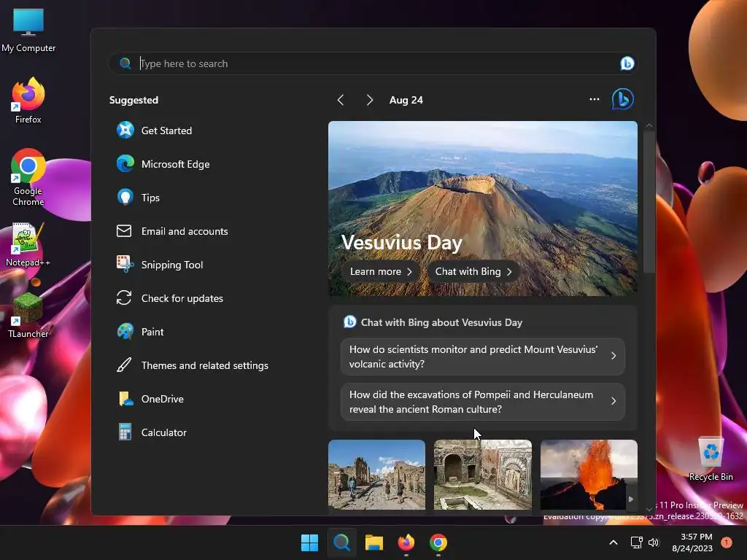This screenshot has height=560, width=747.
Task: Open three-dot more options menu
Action: 594,99
